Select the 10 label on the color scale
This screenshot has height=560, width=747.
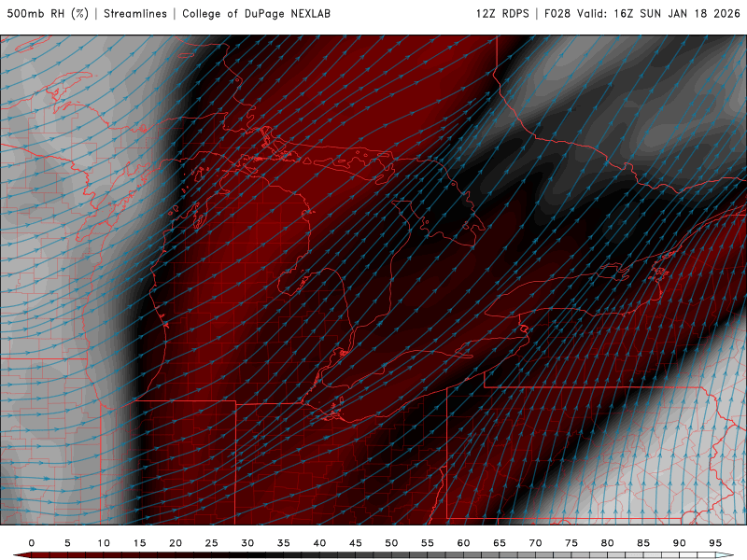tap(104, 543)
